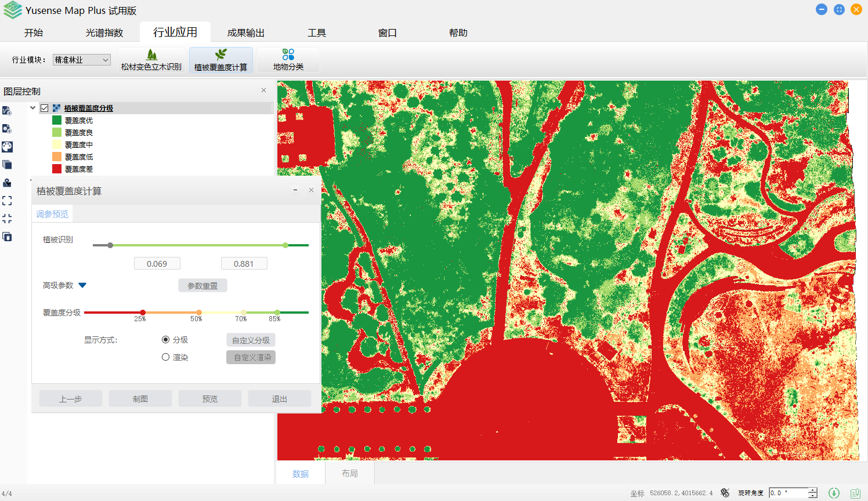Expand the 高级参数 disclosure triangle

(82, 285)
